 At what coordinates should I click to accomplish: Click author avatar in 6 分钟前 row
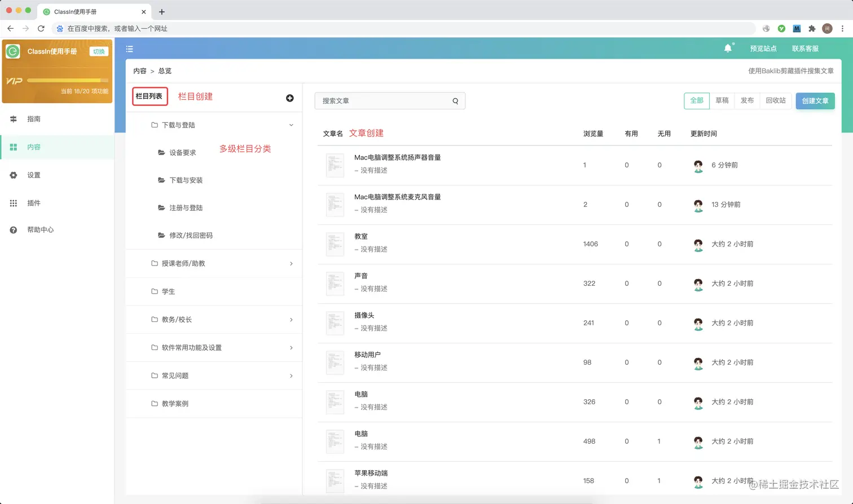pos(698,166)
